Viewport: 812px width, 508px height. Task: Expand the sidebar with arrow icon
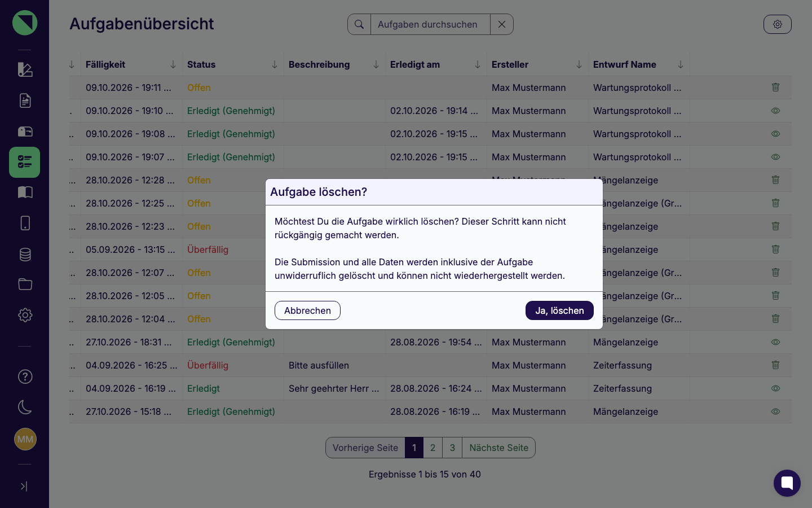24,486
